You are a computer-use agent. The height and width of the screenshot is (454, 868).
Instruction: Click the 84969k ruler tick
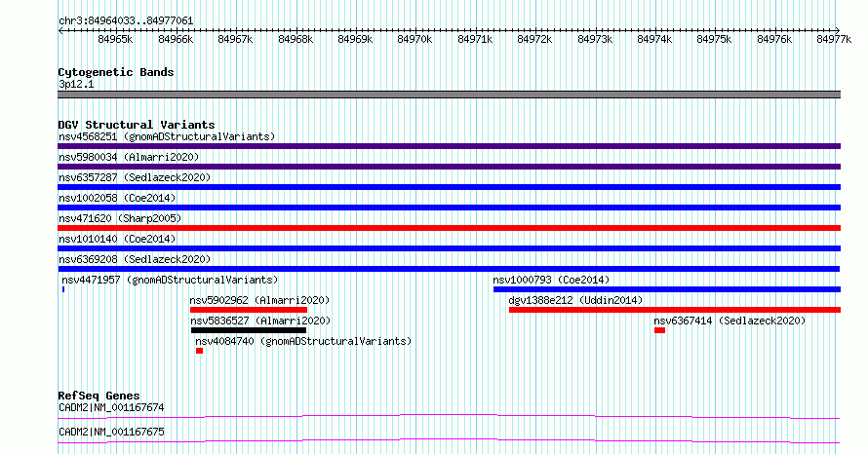[x=355, y=39]
